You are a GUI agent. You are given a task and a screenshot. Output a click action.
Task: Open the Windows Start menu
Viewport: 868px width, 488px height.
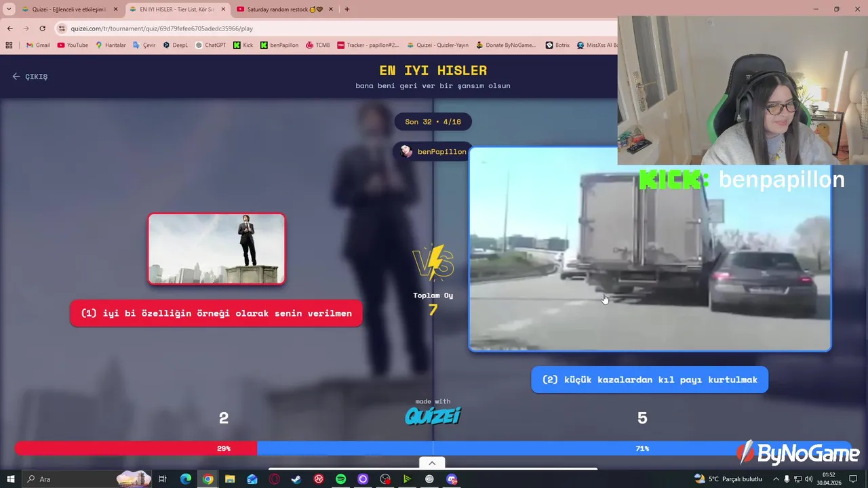[x=10, y=479]
